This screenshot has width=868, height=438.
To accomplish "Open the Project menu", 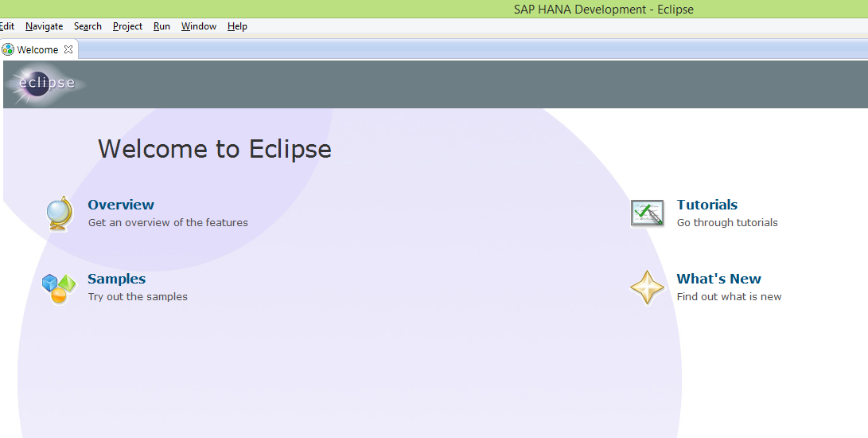I will 127,26.
